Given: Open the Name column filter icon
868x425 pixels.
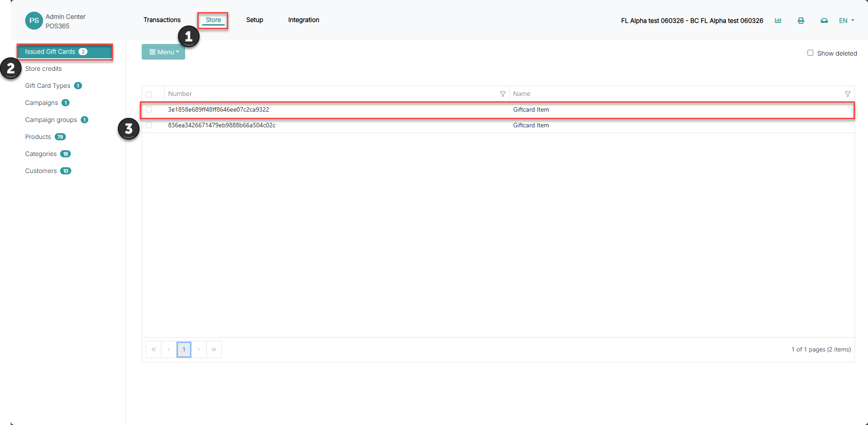Looking at the screenshot, I should [847, 94].
